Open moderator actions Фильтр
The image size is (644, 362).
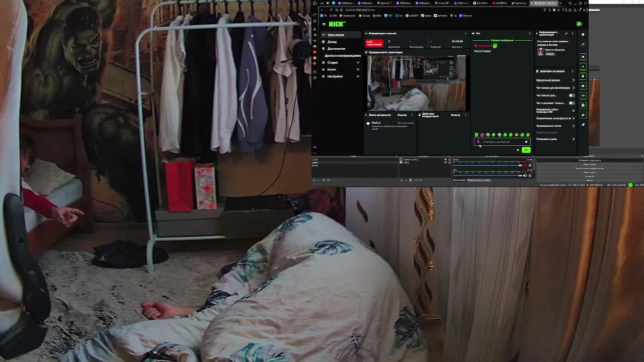click(455, 115)
